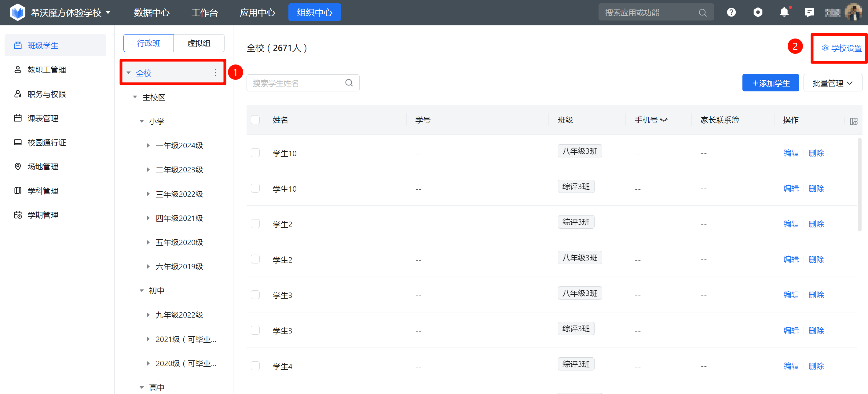Click the gear icon of 学校设置

tap(825, 48)
